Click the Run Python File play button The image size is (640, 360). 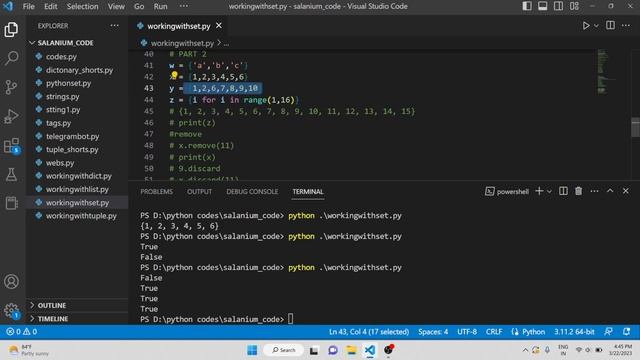(x=586, y=26)
